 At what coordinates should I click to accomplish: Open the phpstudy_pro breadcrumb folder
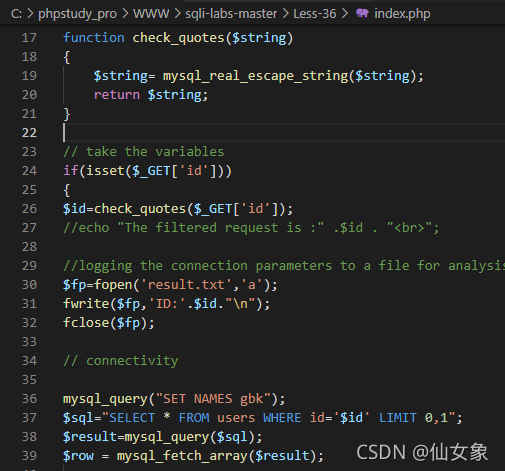pos(77,14)
